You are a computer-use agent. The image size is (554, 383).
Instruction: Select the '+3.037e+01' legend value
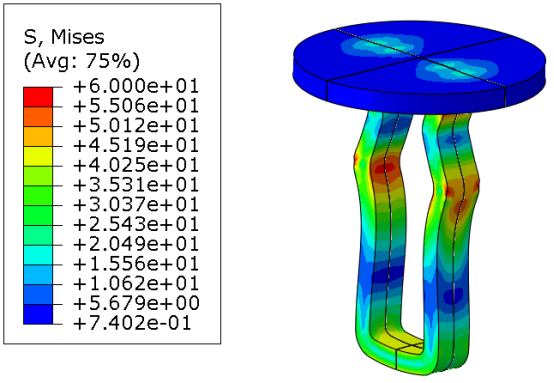136,205
